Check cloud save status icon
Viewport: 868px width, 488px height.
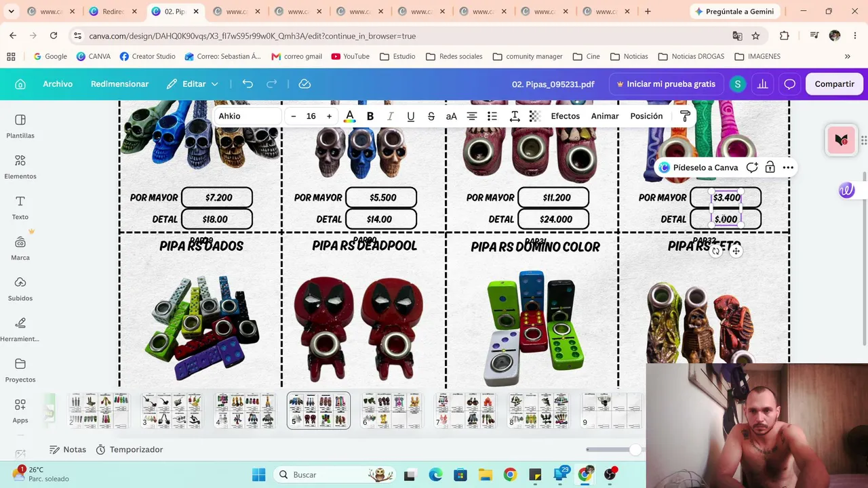(x=304, y=84)
